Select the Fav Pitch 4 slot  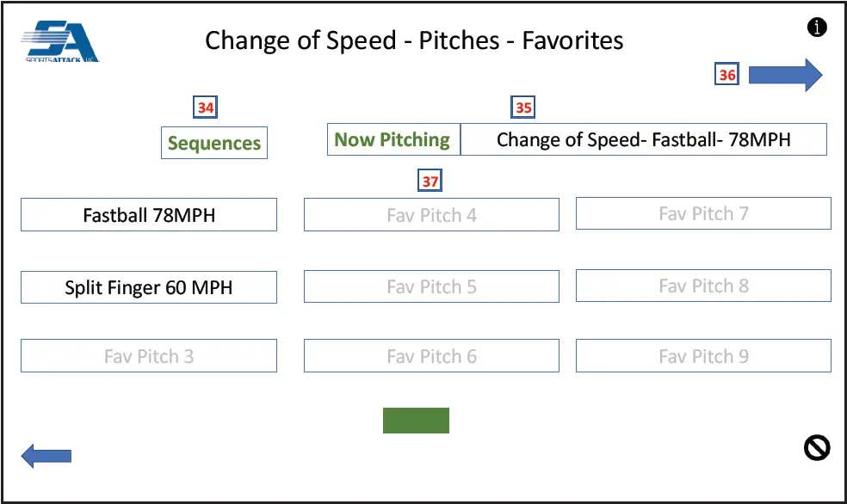pyautogui.click(x=431, y=215)
